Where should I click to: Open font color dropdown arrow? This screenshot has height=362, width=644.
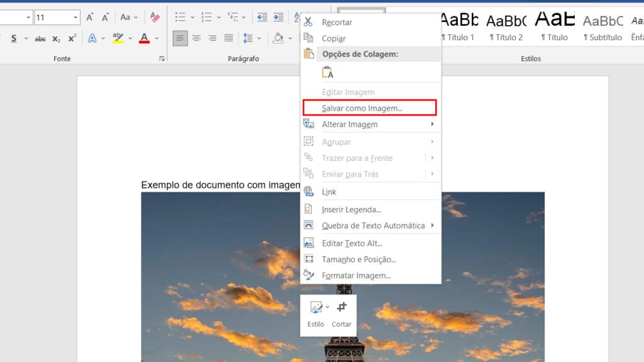pyautogui.click(x=157, y=38)
